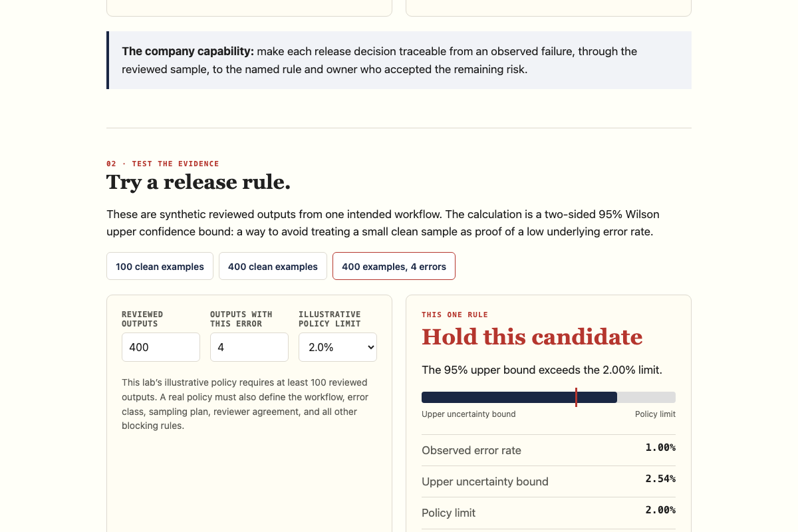This screenshot has width=798, height=532.
Task: Edit the Outputs With This Error field
Action: coord(249,347)
